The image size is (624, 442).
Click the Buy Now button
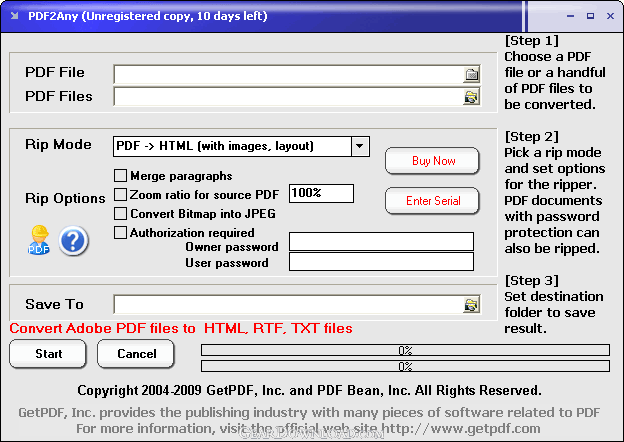point(432,161)
